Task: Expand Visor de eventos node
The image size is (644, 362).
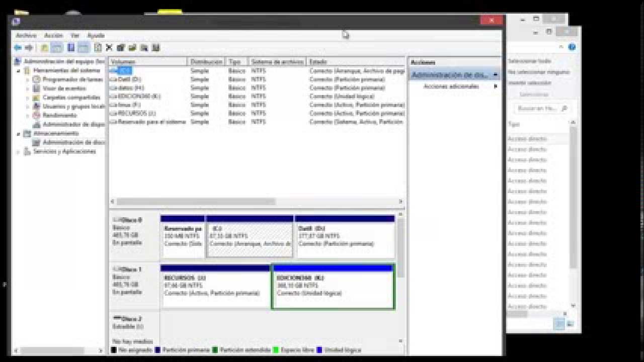Action: [28, 88]
